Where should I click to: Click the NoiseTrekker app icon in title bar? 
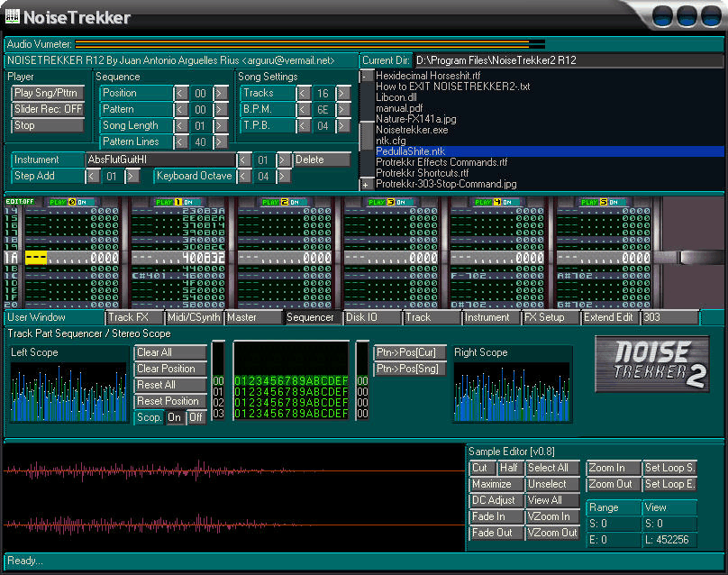(x=12, y=16)
